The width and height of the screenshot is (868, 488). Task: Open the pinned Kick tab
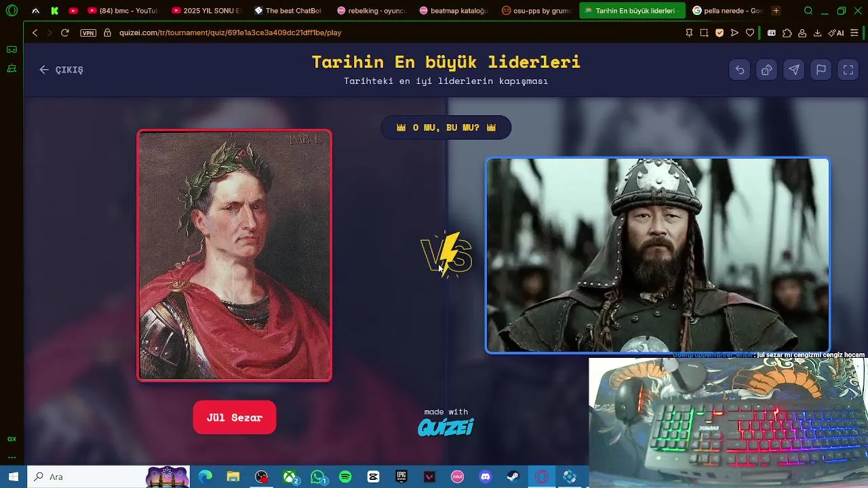[54, 11]
